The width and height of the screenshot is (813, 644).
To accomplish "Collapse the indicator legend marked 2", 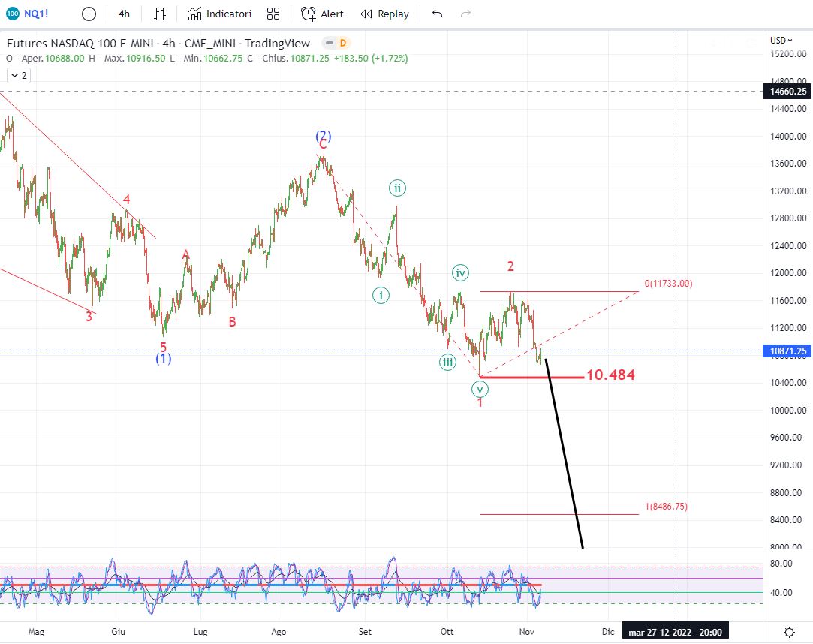I will click(x=19, y=76).
